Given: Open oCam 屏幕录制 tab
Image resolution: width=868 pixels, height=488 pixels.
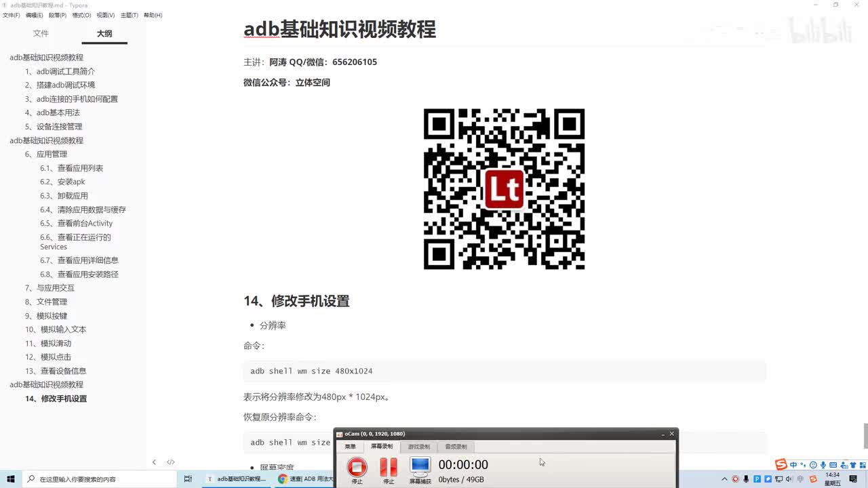Looking at the screenshot, I should (382, 447).
